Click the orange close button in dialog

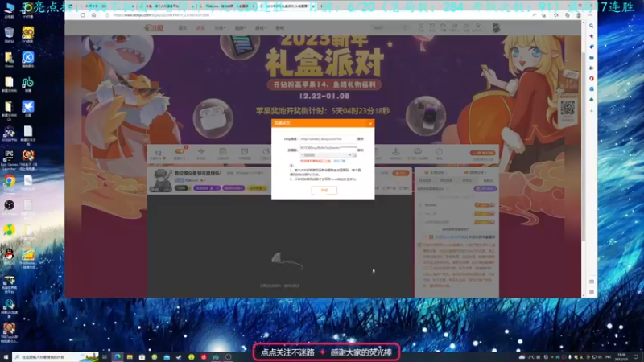(324, 191)
